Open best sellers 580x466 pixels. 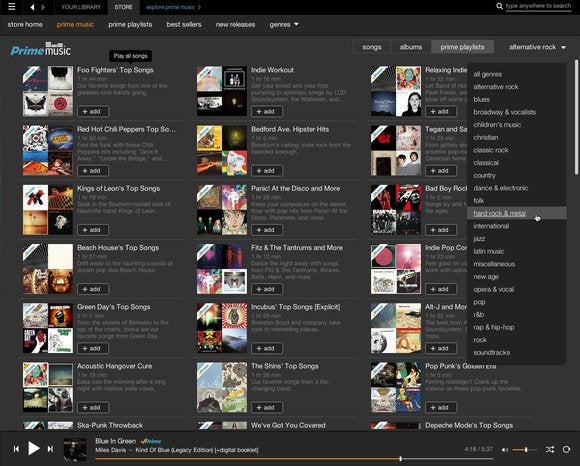pos(184,24)
